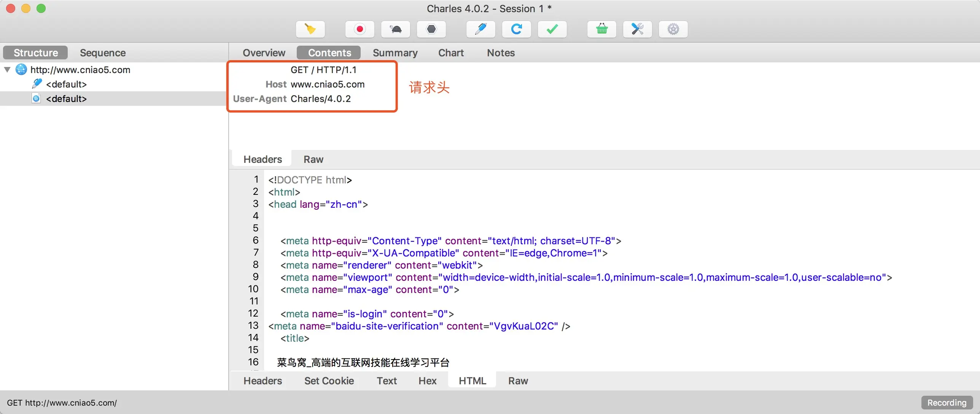The image size is (980, 414).
Task: Select the highlighted second default request
Action: [x=66, y=99]
